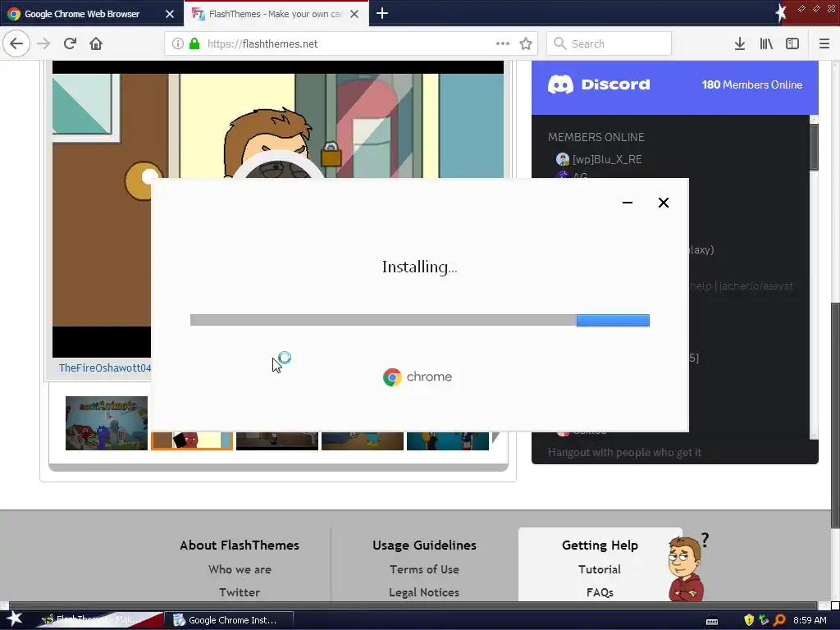
Task: Click the forward navigation arrow
Action: (43, 43)
